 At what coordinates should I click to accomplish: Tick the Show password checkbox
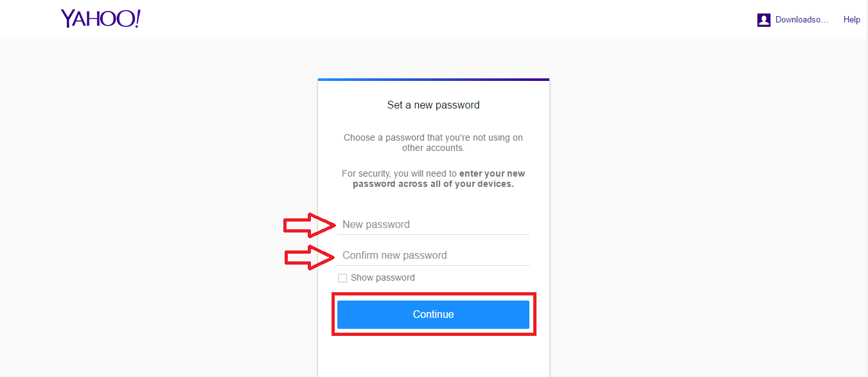(342, 278)
